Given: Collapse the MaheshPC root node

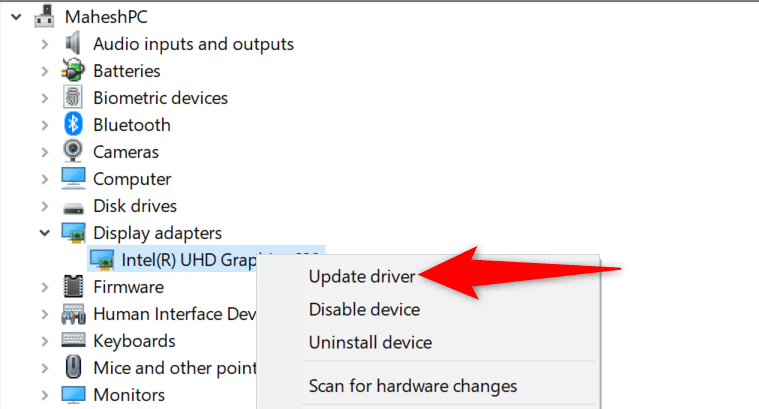Looking at the screenshot, I should 15,17.
